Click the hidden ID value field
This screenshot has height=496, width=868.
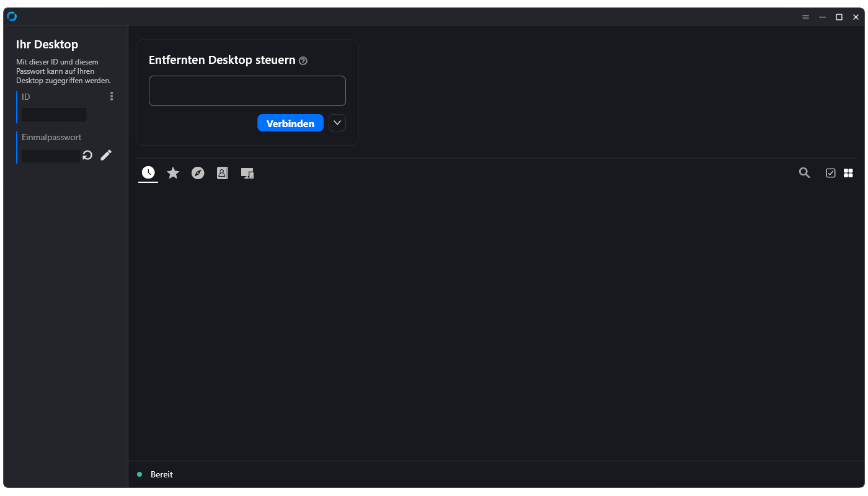click(54, 115)
